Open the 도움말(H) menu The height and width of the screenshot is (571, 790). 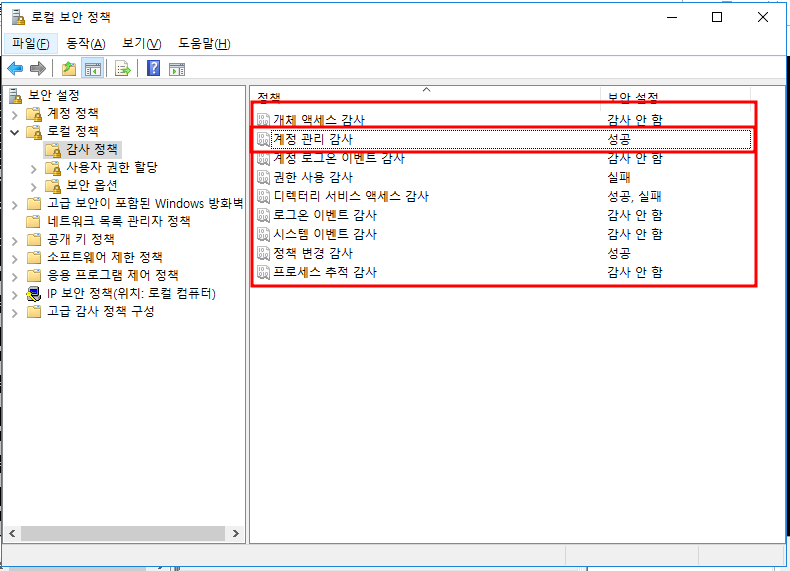click(204, 44)
